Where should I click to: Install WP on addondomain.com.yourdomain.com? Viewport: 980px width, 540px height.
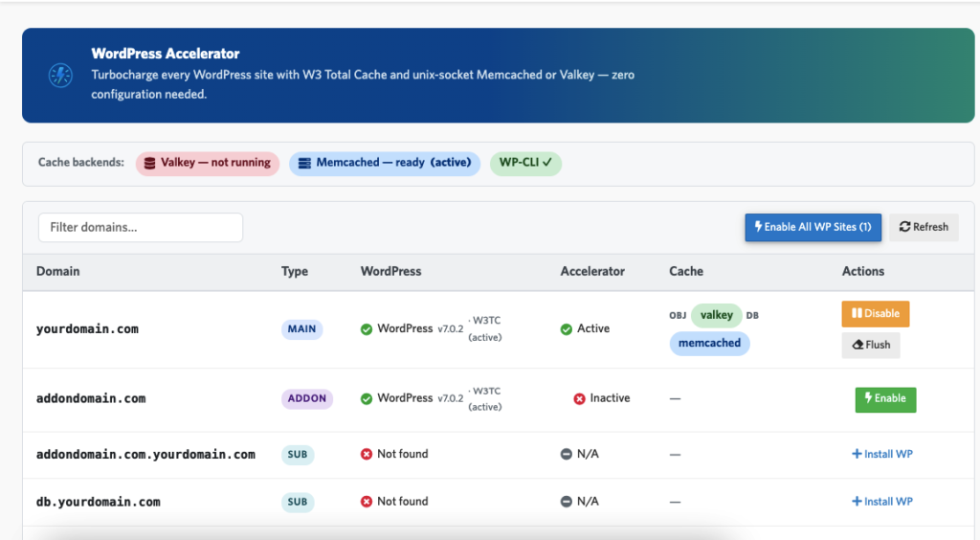(881, 455)
